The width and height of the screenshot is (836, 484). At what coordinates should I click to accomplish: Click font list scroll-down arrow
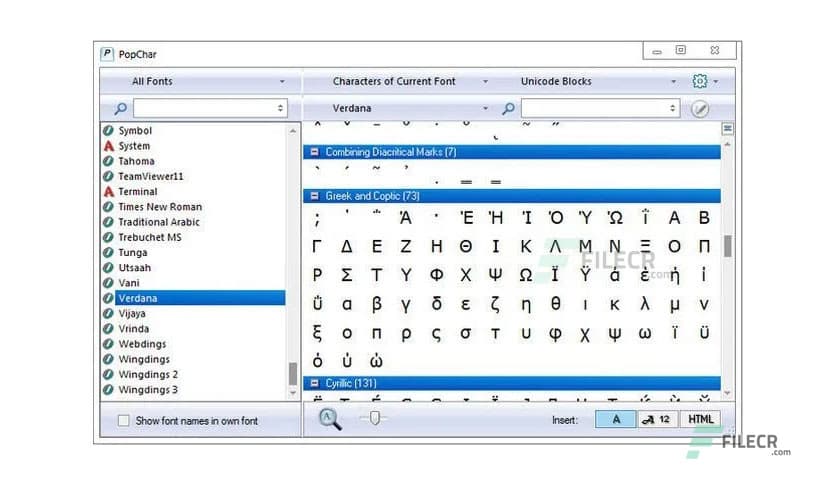(293, 393)
